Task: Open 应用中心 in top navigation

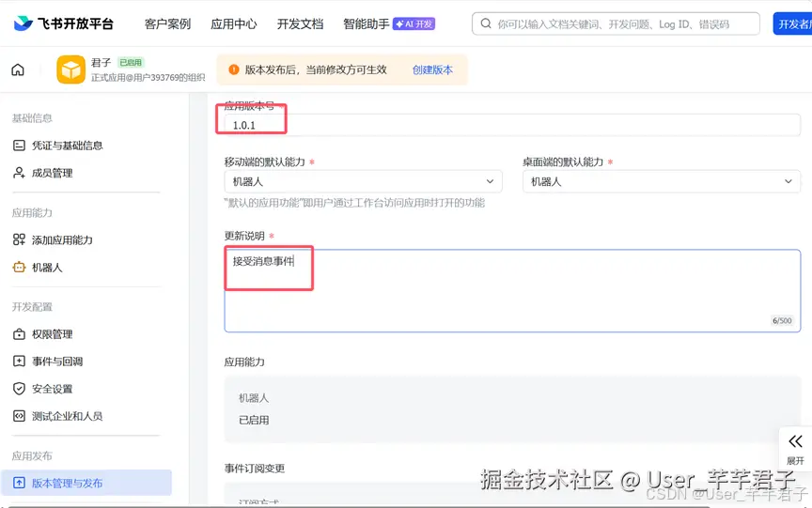Action: point(234,23)
